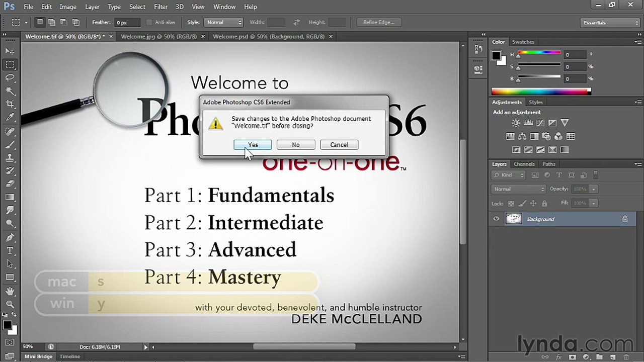Switch to the Channels tab

524,164
